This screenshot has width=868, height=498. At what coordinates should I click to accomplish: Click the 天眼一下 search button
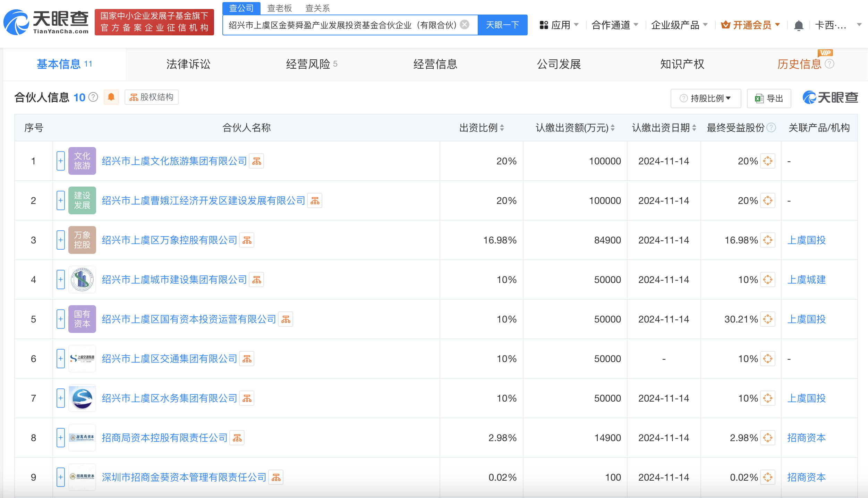coord(502,25)
